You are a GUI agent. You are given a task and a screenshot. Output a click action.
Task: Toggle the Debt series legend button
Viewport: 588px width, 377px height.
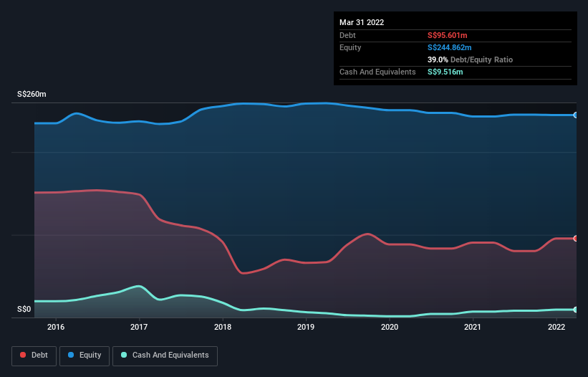coord(34,355)
